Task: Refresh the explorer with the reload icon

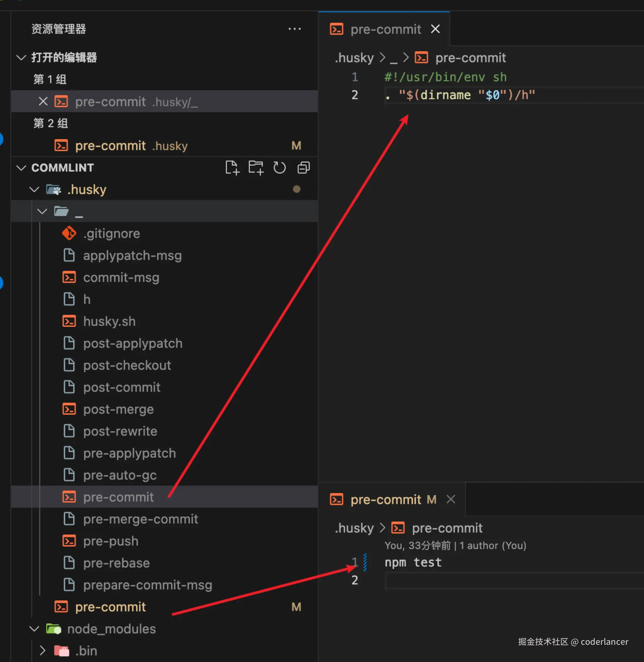Action: [279, 168]
